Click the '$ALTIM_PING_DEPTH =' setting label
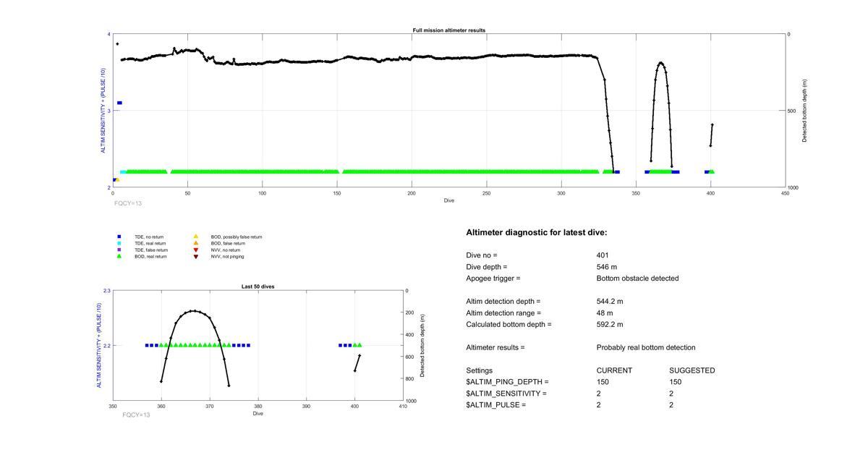868x450 pixels. coord(507,382)
